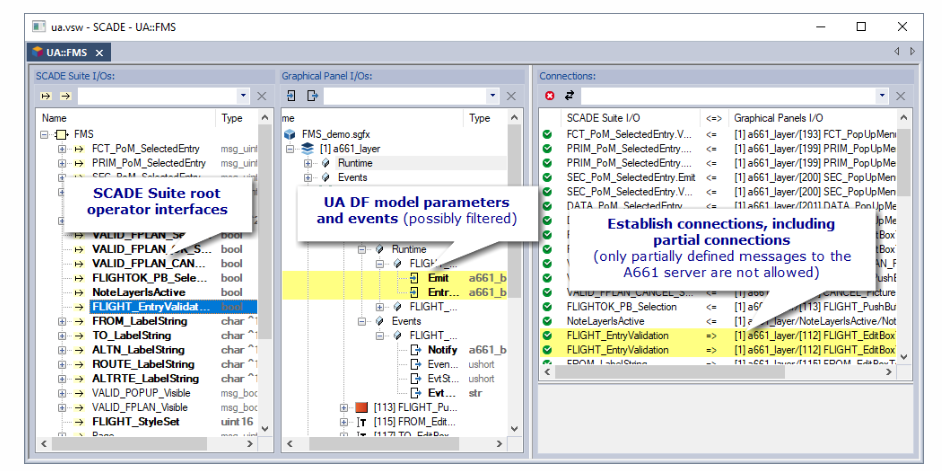Click the red [113] FLIGHT push button icon

tap(361, 407)
